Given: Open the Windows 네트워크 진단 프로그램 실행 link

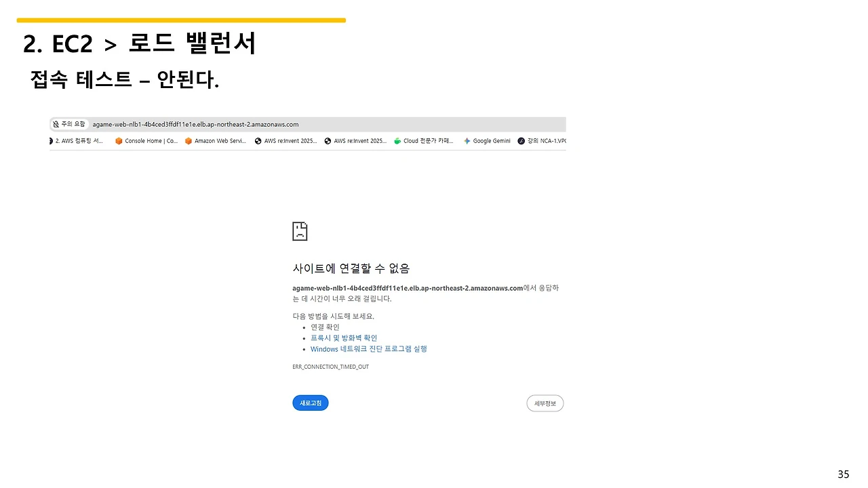Looking at the screenshot, I should (x=368, y=348).
